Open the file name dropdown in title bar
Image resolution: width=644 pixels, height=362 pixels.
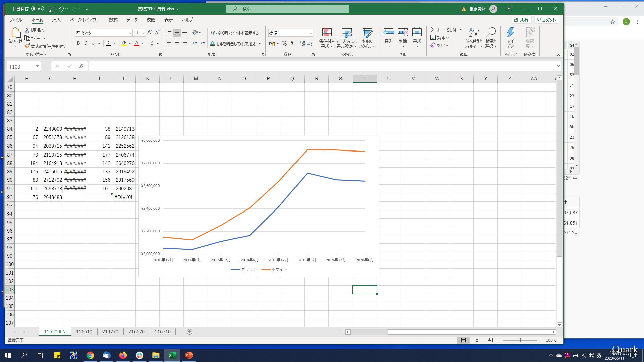178,9
